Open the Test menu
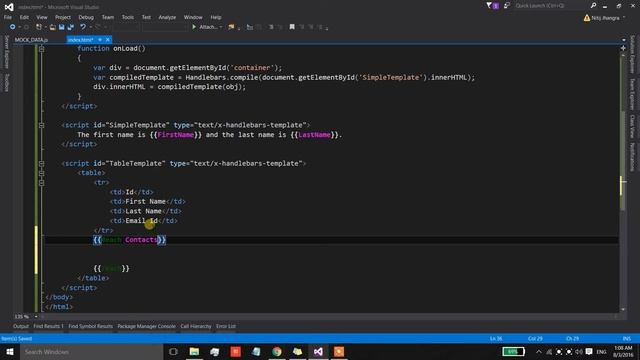This screenshot has height=360, width=640. click(x=146, y=17)
